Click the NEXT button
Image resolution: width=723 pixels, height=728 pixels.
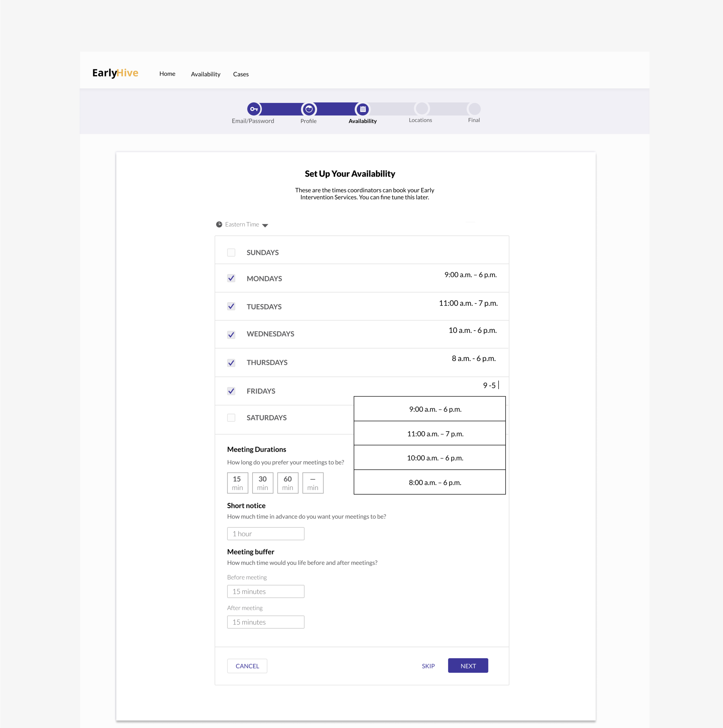coord(468,666)
